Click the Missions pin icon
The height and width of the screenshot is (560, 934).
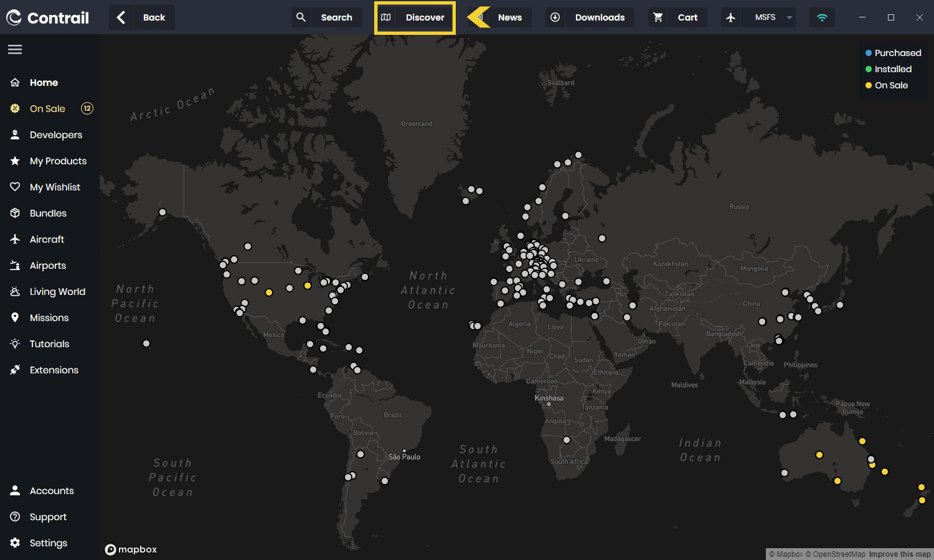(16, 318)
